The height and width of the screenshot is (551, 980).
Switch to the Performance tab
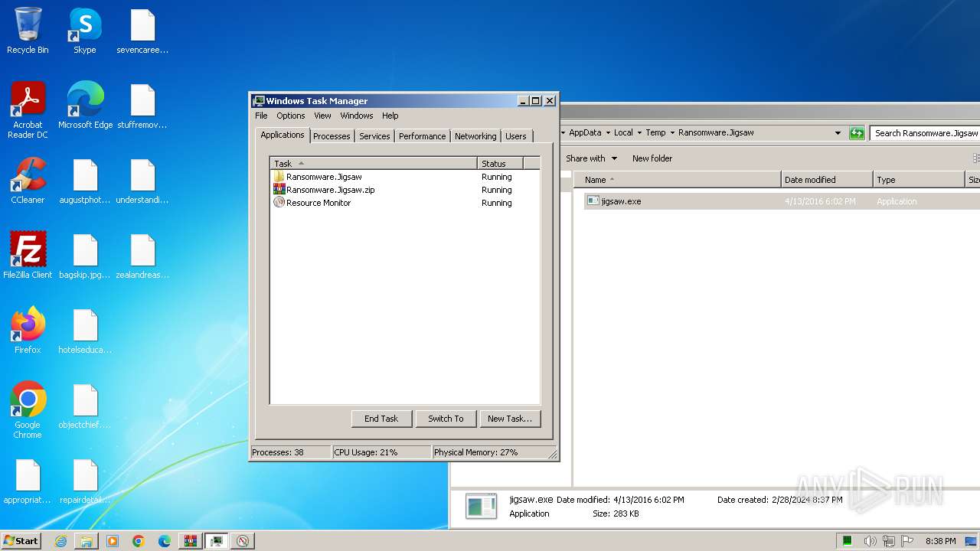coord(422,136)
